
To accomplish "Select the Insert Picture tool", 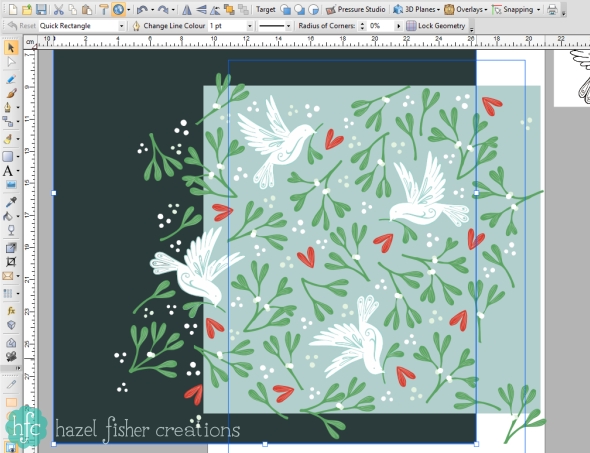I will pos(11,185).
